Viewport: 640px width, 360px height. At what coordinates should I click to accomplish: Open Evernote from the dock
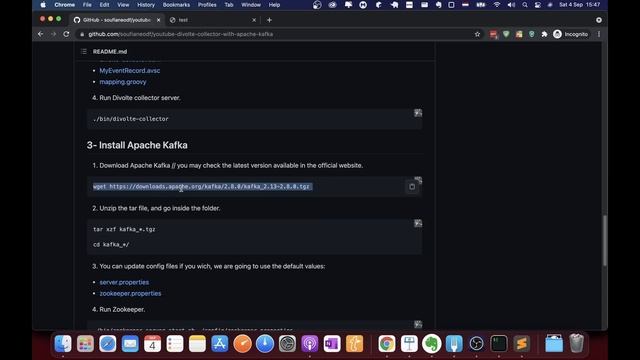click(431, 344)
